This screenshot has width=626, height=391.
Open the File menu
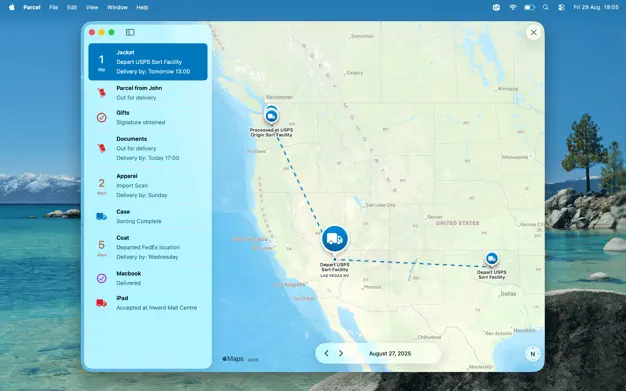click(x=53, y=7)
